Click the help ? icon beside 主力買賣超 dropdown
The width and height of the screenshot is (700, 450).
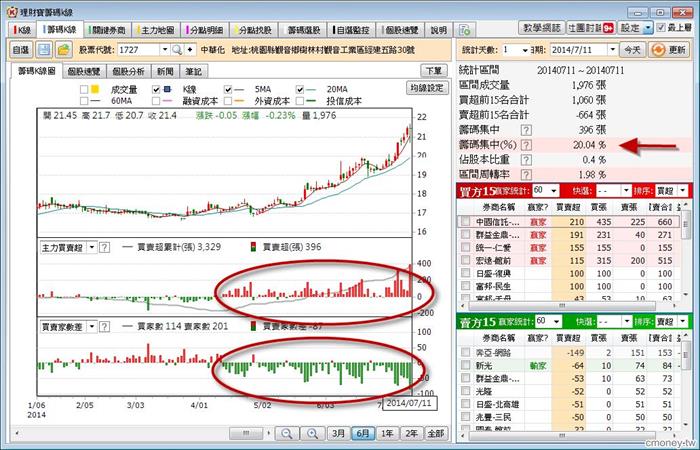pos(104,247)
